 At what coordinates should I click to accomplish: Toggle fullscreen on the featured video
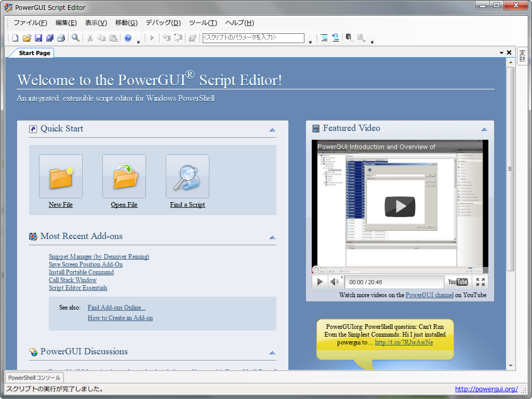[x=481, y=282]
